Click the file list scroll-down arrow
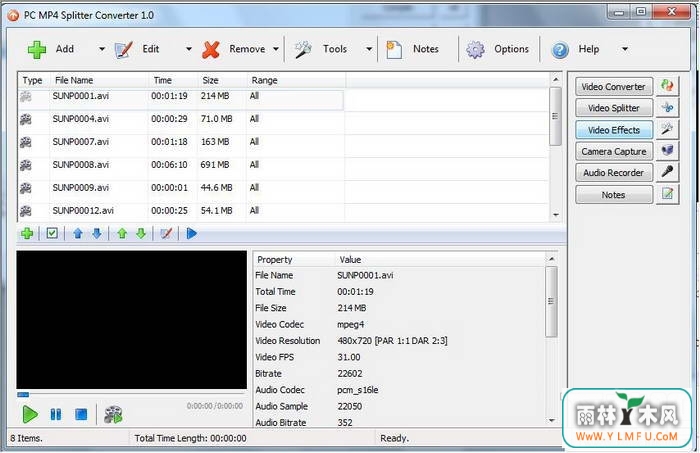The width and height of the screenshot is (700, 453). tap(555, 215)
